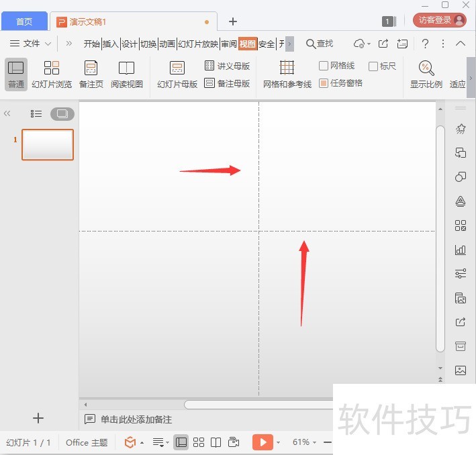This screenshot has width=476, height=455.
Task: Switch to Normal view (普通)
Action: [16, 74]
